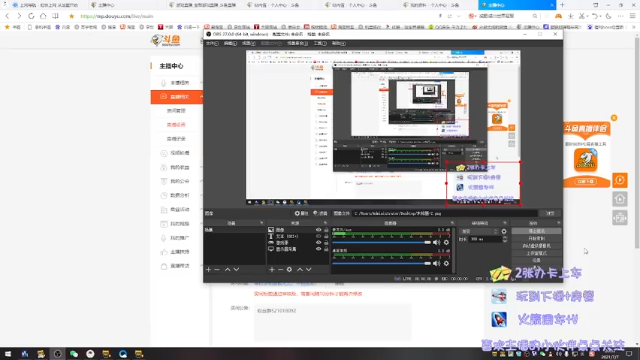This screenshot has height=360, width=640.
Task: Reload the page with browser refresh icon
Action: pyautogui.click(x=31, y=16)
